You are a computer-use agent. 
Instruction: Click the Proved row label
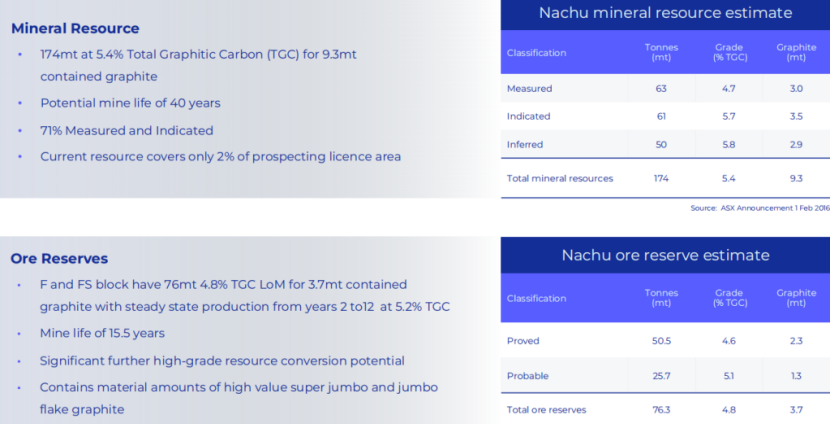[x=523, y=341]
